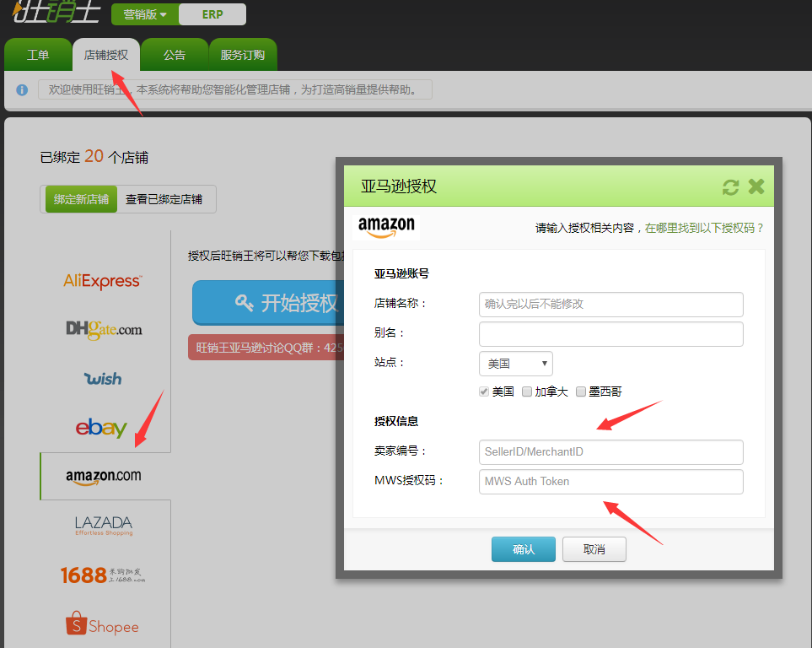Focus the 店铺名称 input field
The image size is (812, 648).
click(611, 305)
